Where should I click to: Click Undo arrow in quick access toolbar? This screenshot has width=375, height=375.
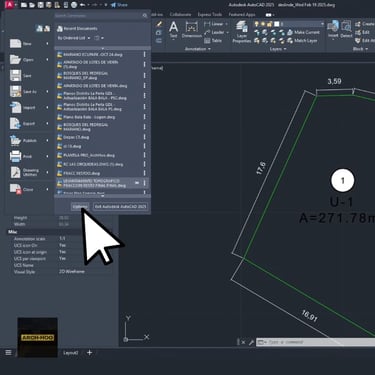point(83,5)
